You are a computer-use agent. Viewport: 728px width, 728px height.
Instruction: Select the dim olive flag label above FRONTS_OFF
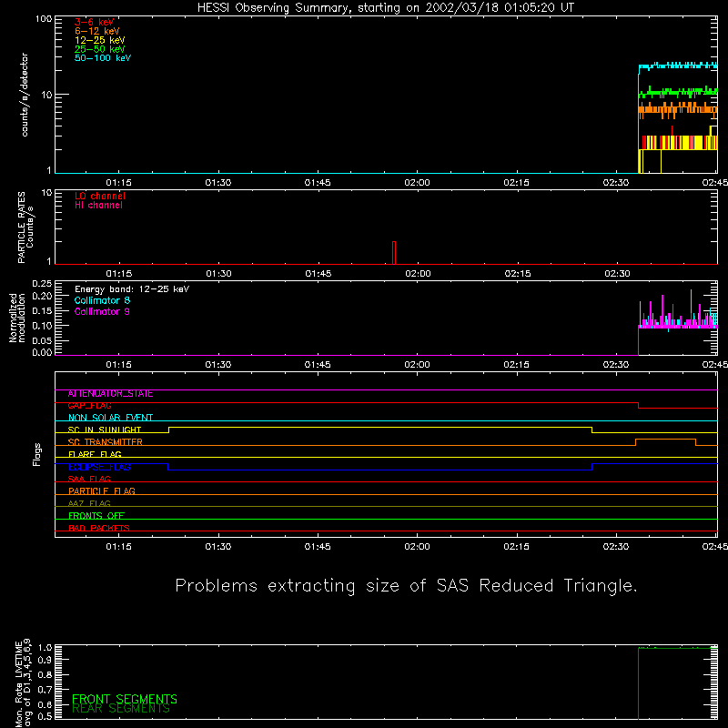click(89, 503)
